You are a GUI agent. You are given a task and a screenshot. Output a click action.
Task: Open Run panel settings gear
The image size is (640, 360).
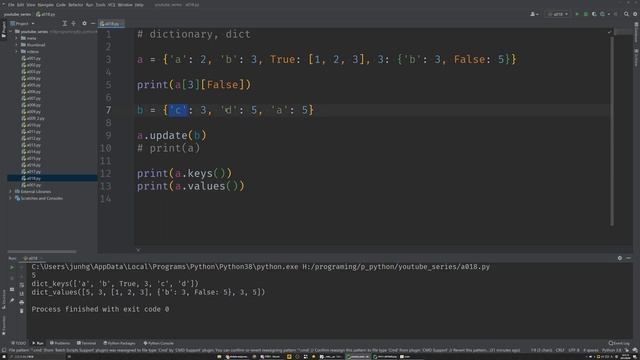tap(620, 258)
